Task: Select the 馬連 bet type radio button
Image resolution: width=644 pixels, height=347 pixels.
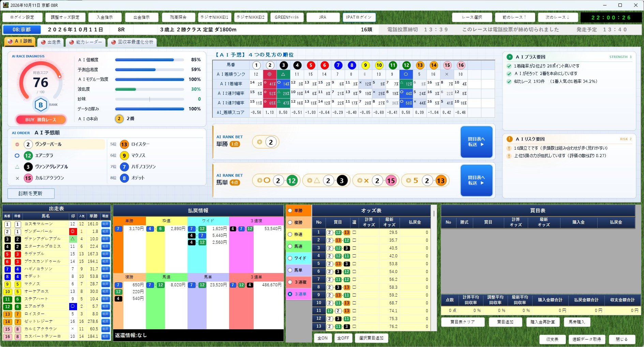Action: click(290, 246)
